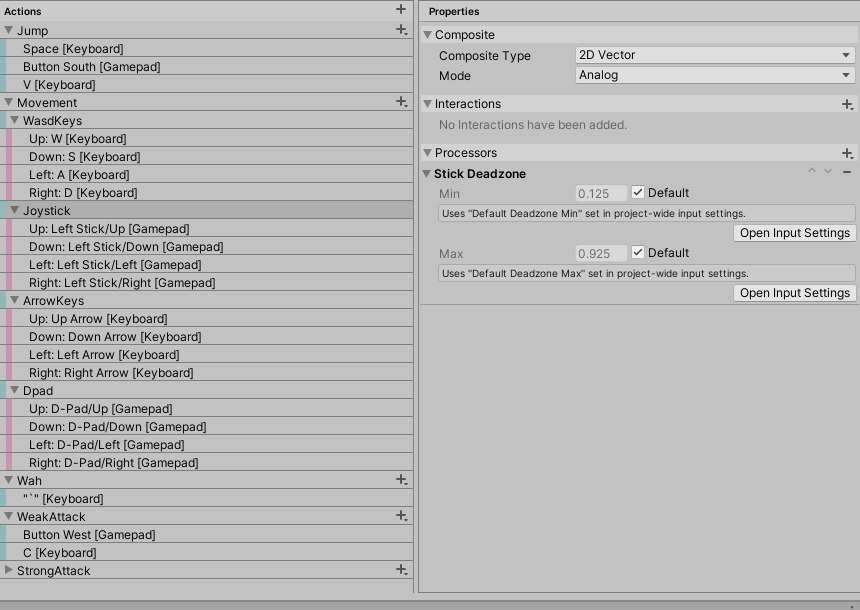Collapse the Jump action
Image resolution: width=860 pixels, height=610 pixels.
[8, 30]
